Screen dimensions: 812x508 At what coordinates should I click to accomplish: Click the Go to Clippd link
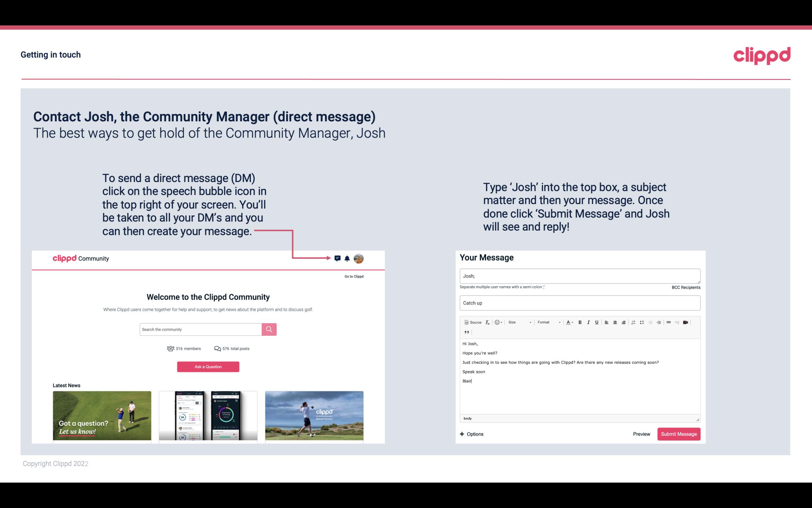click(x=353, y=276)
